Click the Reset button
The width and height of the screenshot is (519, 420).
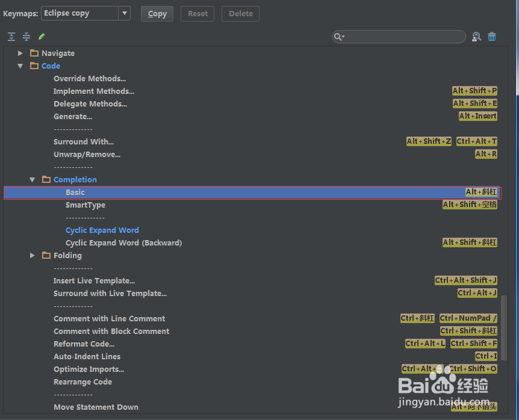197,14
